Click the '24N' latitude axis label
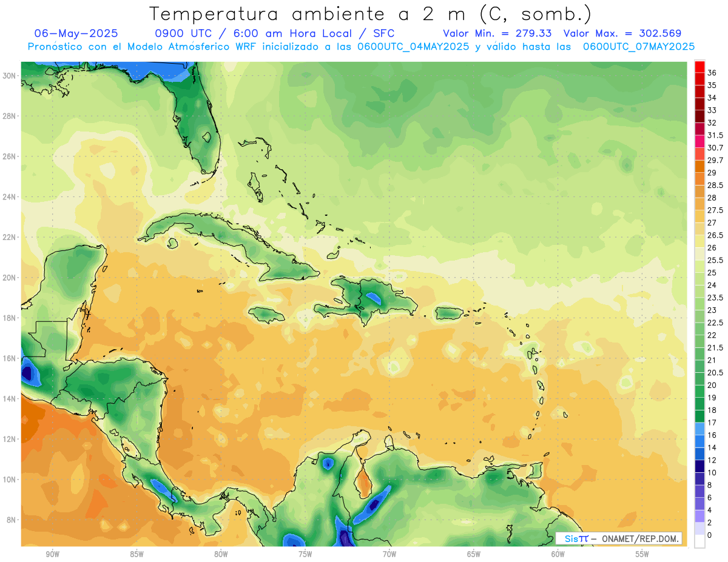Viewport: 728px width, 562px height. (10, 197)
